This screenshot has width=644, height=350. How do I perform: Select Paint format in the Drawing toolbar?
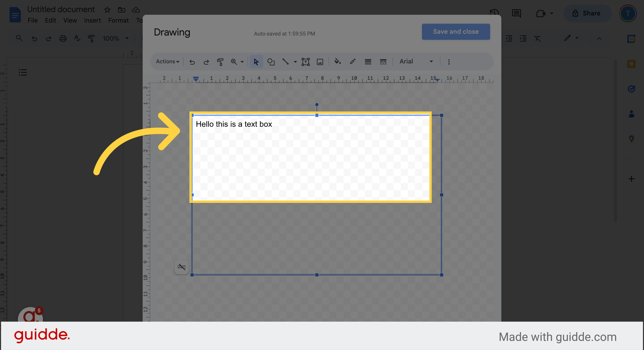coord(220,62)
